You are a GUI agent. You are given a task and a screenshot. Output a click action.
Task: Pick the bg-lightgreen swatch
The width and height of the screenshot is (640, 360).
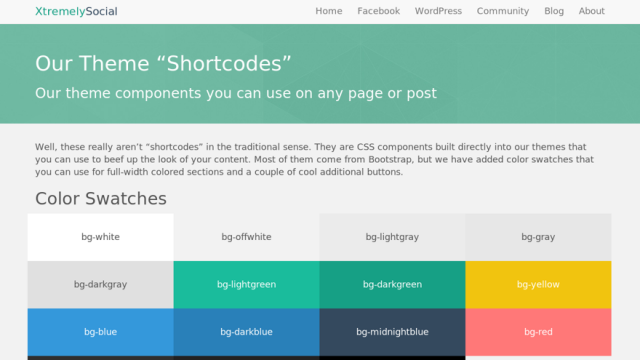[x=246, y=284]
